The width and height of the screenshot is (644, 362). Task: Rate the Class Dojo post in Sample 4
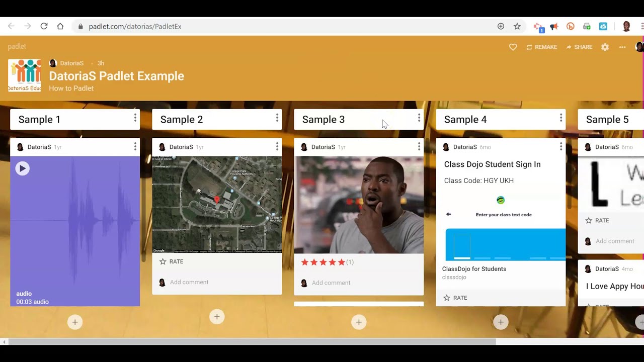(455, 298)
